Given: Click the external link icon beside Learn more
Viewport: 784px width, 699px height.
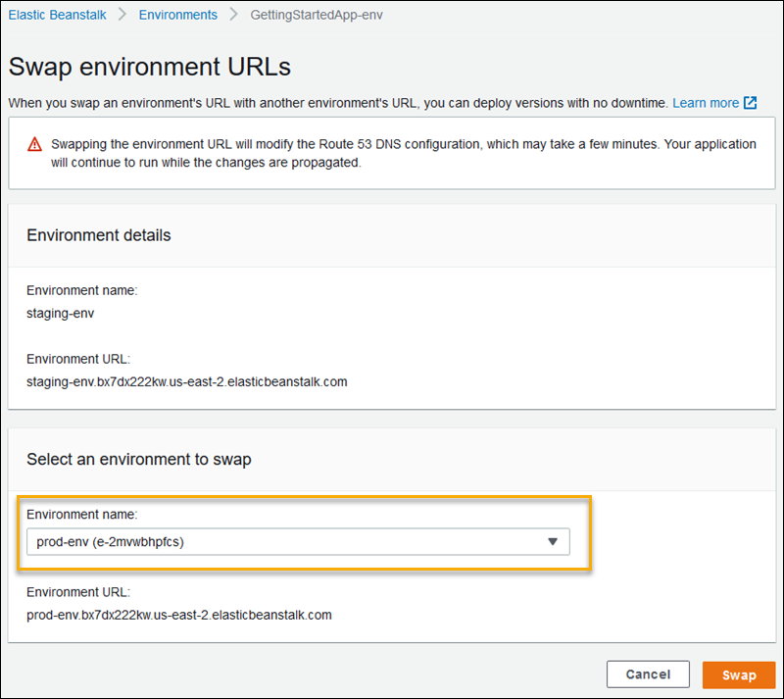Looking at the screenshot, I should (x=750, y=101).
